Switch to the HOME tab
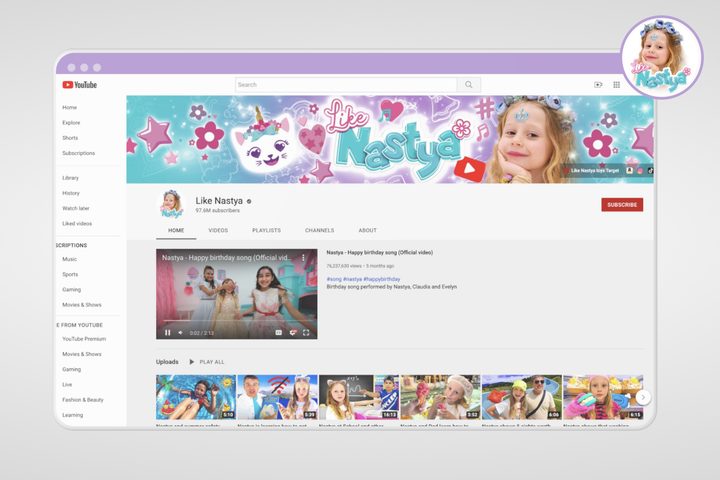The width and height of the screenshot is (720, 480). (176, 230)
